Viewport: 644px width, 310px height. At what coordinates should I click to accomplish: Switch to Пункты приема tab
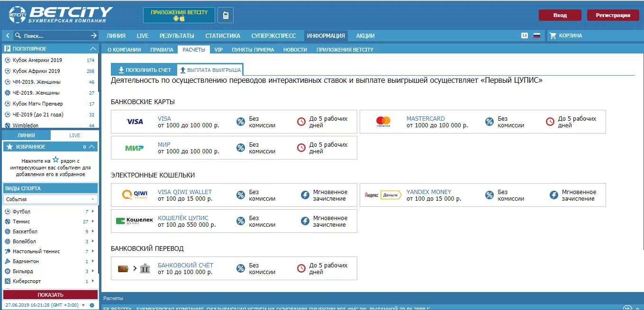(x=253, y=49)
